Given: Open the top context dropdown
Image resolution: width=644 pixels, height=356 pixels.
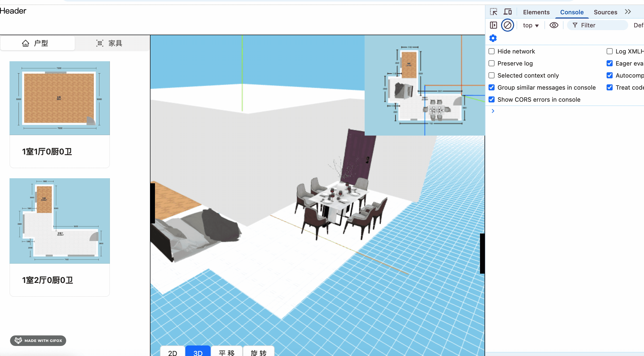Looking at the screenshot, I should [531, 25].
